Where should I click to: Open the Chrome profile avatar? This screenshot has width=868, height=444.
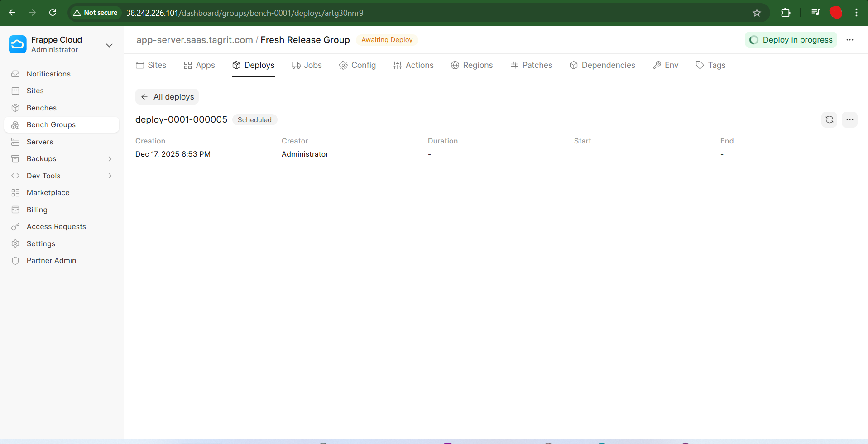(x=835, y=13)
